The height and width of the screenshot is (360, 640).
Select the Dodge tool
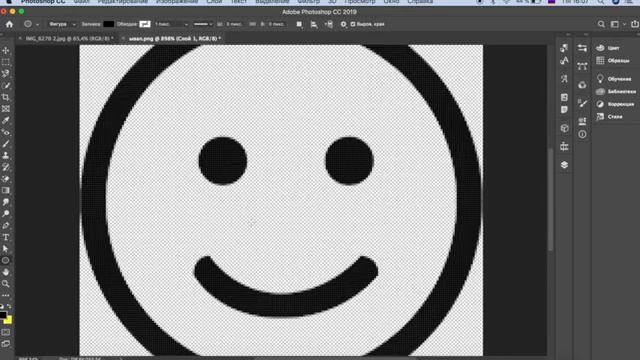pos(6,214)
